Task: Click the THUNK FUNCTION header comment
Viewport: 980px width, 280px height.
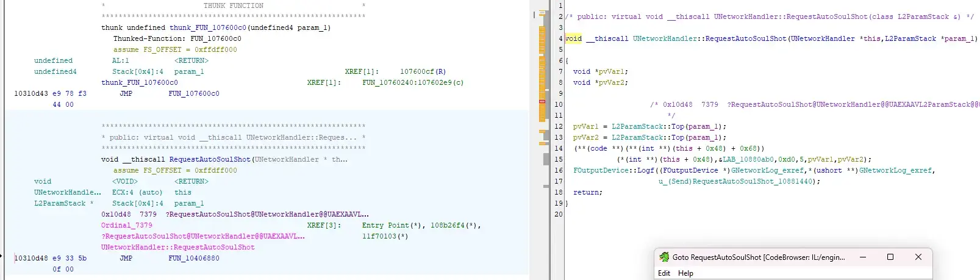Action: (234, 5)
